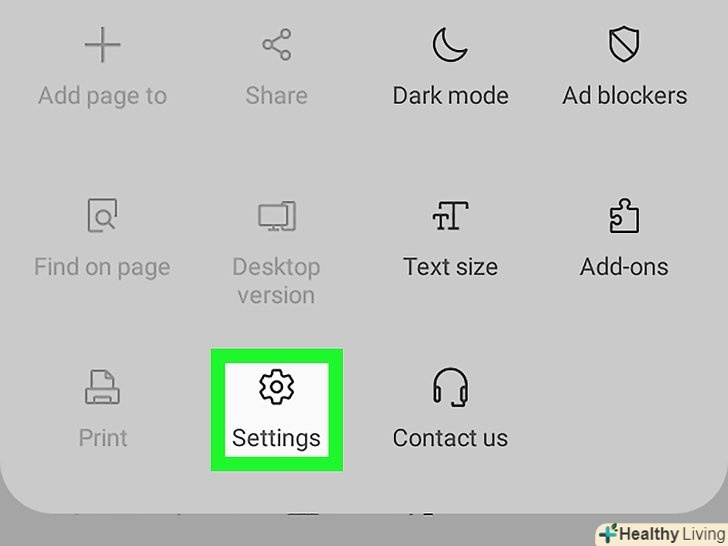Screen dimensions: 728x546
Task: Click the Healthy Living watermark logo
Action: pyautogui.click(x=662, y=534)
